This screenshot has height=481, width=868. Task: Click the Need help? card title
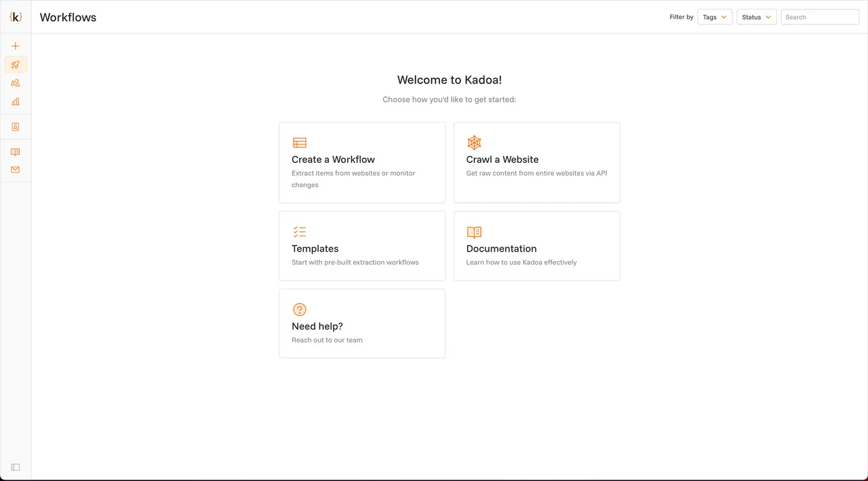click(317, 326)
